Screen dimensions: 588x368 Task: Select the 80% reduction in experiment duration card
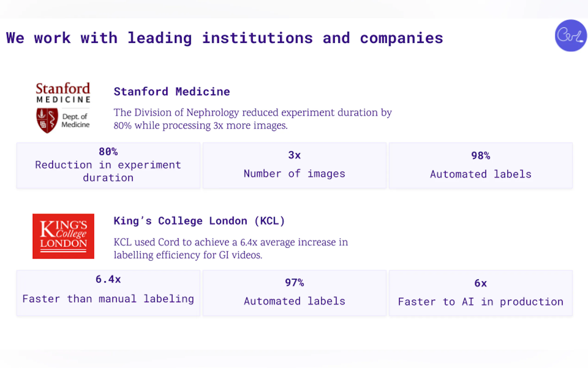click(108, 165)
